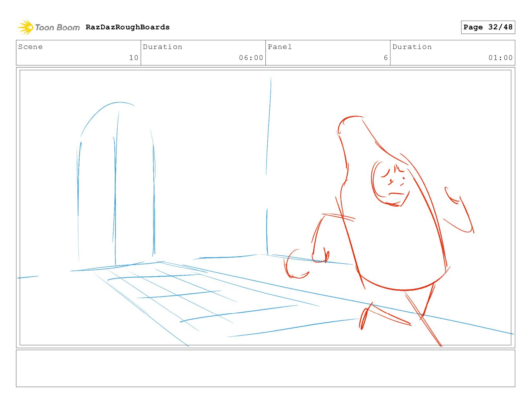532x411 pixels.
Task: Click the Toon Boom logo
Action: click(48, 27)
